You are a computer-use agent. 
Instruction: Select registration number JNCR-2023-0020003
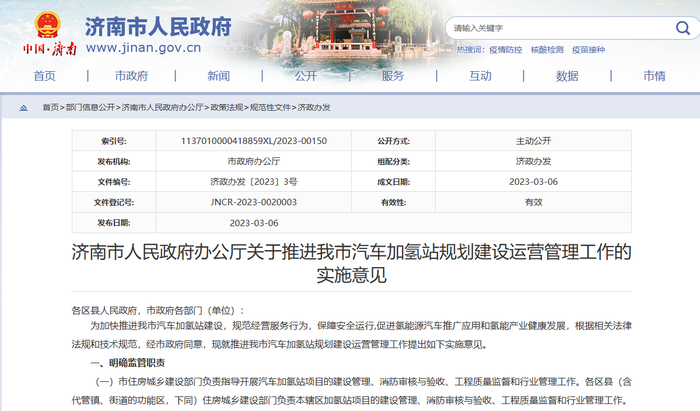(254, 202)
